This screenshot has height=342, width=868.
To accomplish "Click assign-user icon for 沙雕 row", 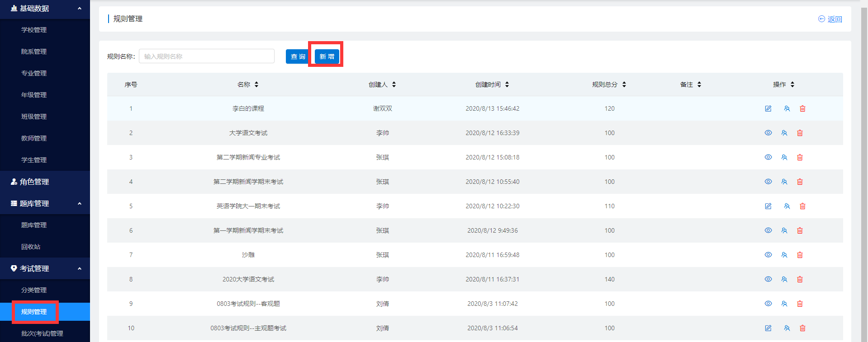I will coord(784,255).
